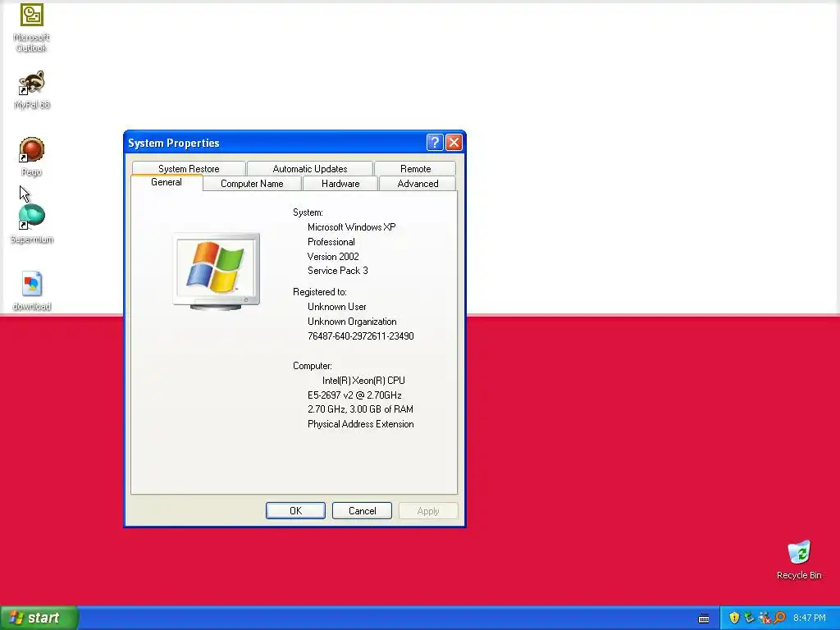Image resolution: width=840 pixels, height=630 pixels.
Task: Select the Pego desktop shortcut
Action: 32,157
